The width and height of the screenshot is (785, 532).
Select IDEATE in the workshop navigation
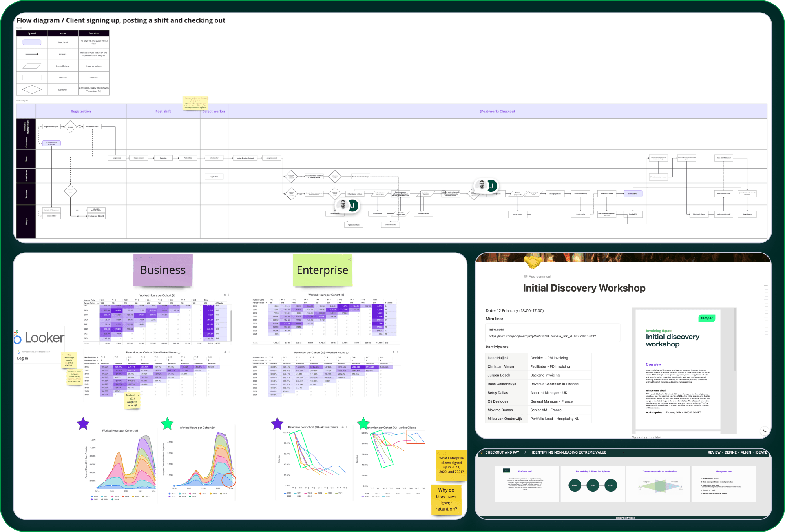(761, 452)
